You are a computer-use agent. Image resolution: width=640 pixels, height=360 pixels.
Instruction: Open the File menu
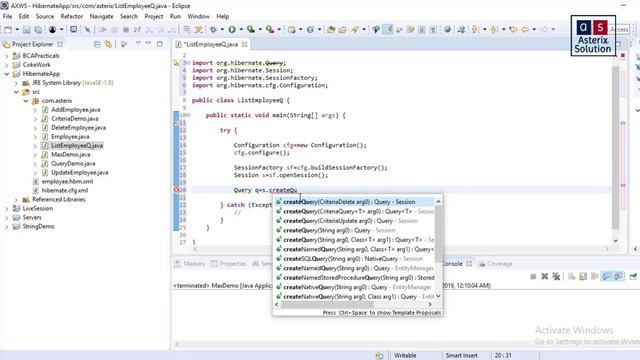point(7,16)
